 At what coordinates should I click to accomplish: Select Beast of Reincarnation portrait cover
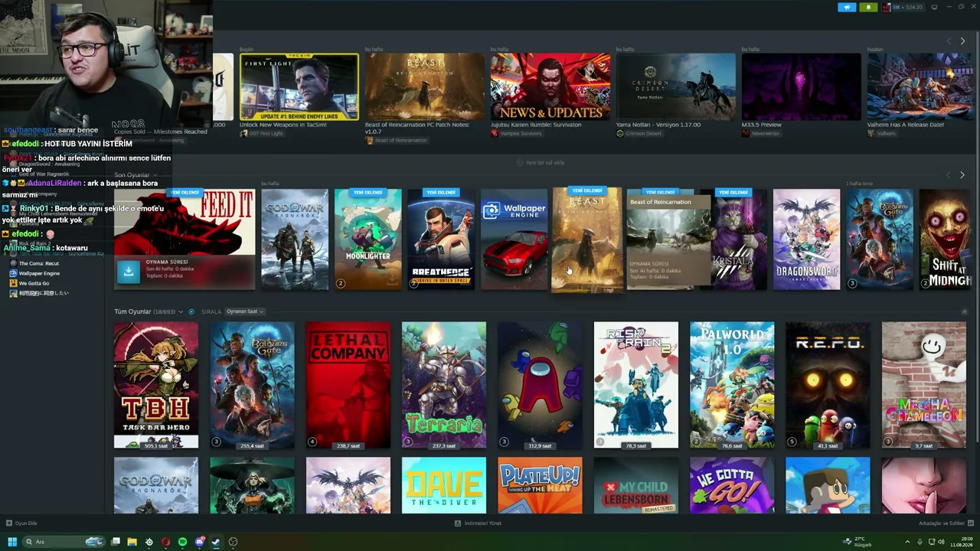[587, 240]
